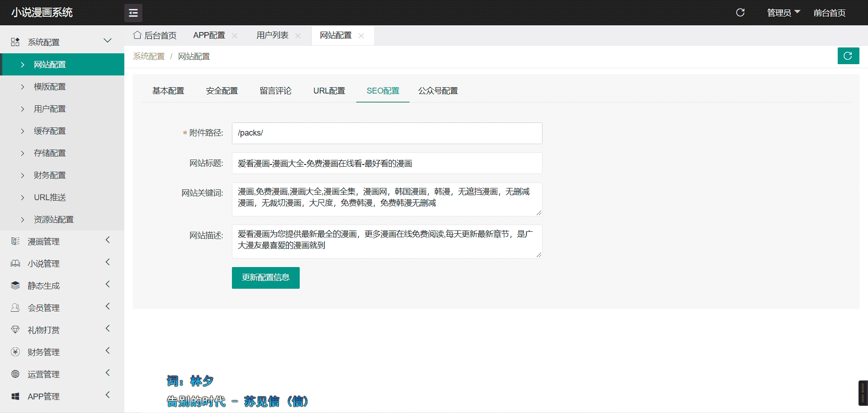868x413 pixels.
Task: Collapse the 系统配置 sidebar section
Action: [108, 41]
